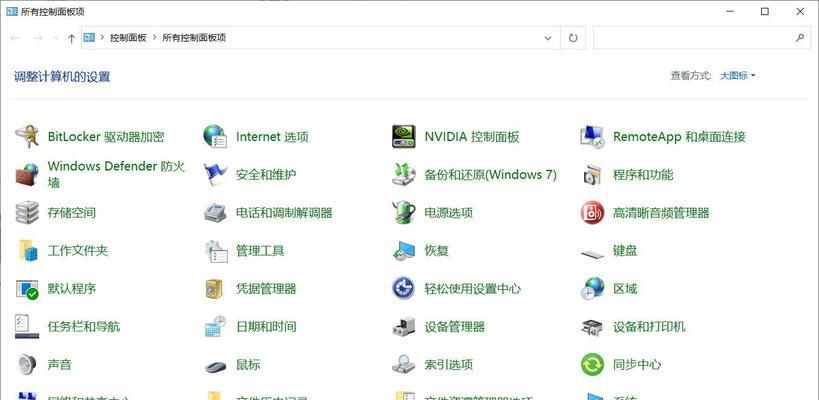Open the 工作文件夹 folder icon
The height and width of the screenshot is (400, 819).
click(x=27, y=251)
